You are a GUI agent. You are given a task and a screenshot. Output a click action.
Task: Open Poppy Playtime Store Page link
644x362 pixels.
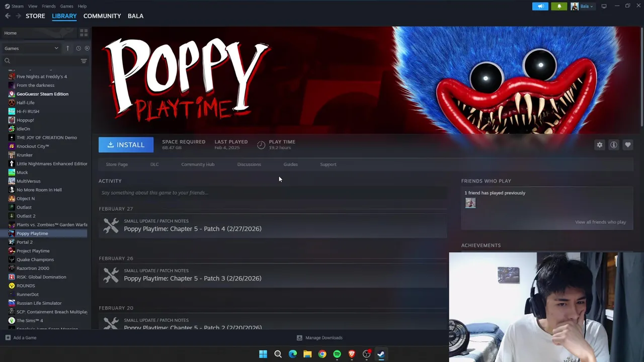(x=117, y=164)
